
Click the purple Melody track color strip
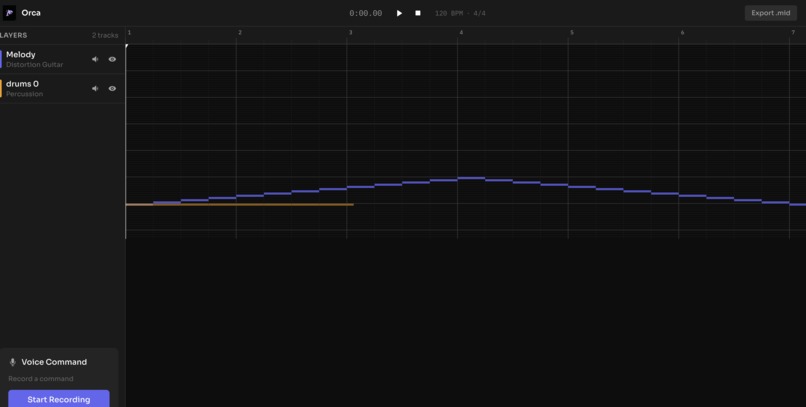(1, 59)
